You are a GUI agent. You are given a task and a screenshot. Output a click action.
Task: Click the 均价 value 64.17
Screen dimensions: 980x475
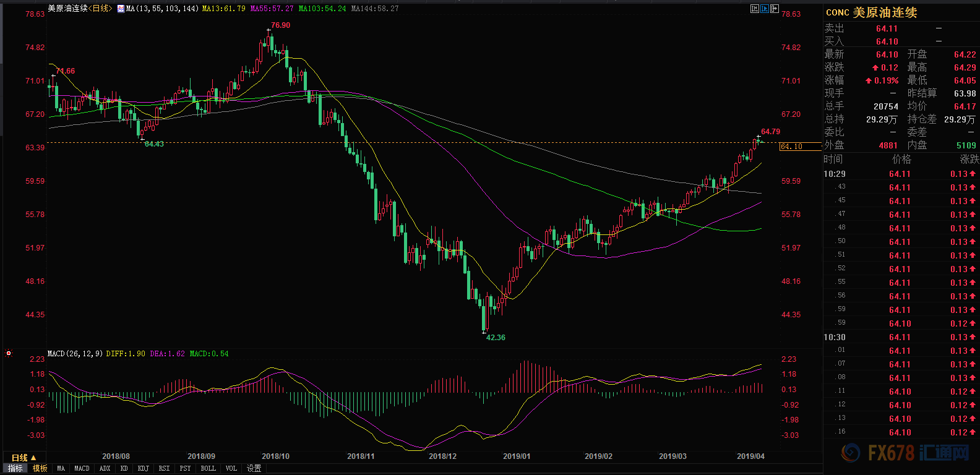coord(965,106)
